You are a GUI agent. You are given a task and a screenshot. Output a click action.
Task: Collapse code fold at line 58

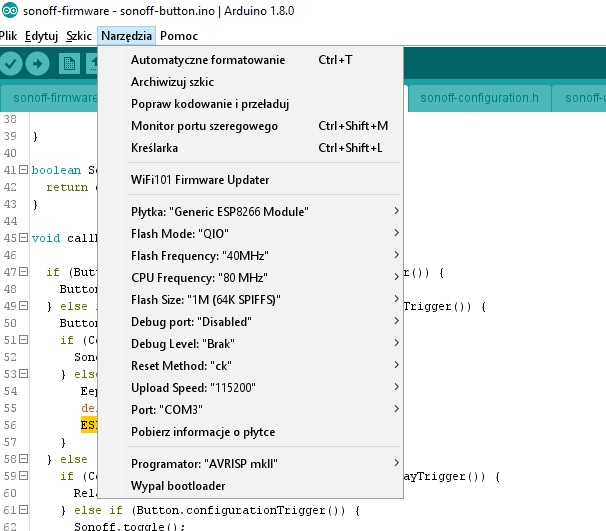(24, 459)
